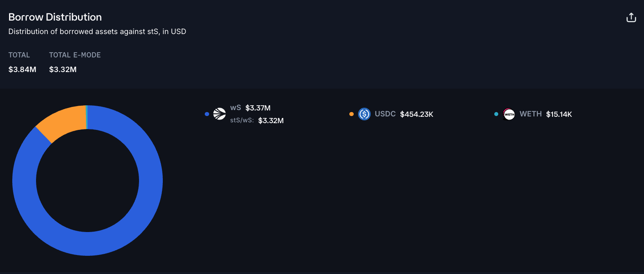
Task: Click the $454.23K USDC value
Action: click(417, 114)
